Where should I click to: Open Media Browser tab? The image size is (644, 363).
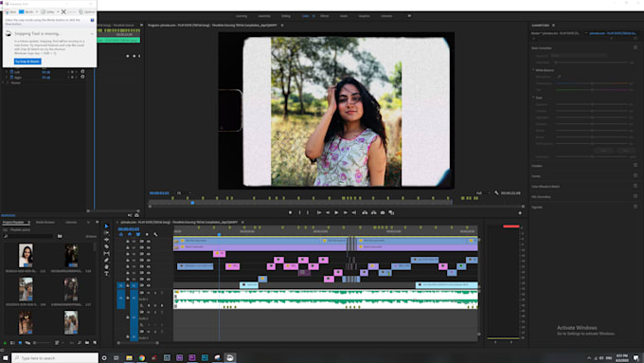click(x=45, y=222)
